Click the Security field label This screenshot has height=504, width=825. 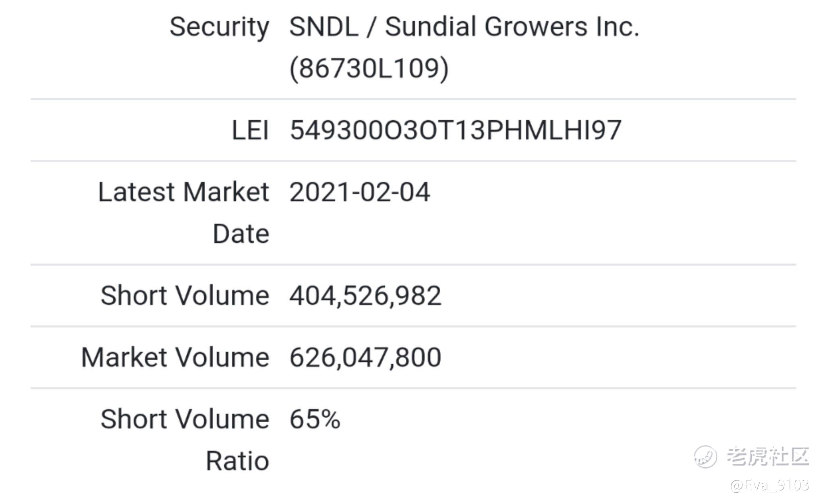(x=219, y=27)
